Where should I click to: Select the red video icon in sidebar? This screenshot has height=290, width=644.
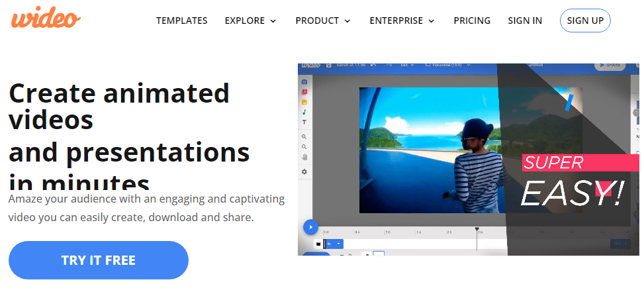304,92
